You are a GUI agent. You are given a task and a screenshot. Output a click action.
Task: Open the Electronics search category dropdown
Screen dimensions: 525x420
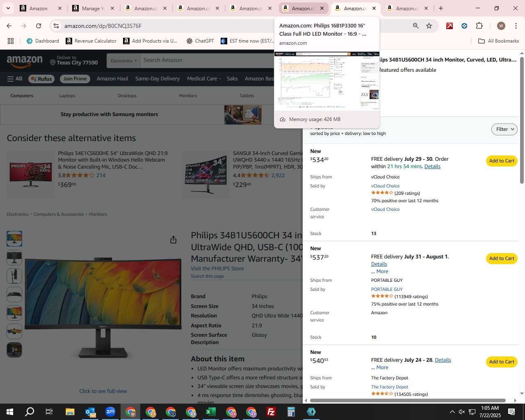[x=123, y=61]
